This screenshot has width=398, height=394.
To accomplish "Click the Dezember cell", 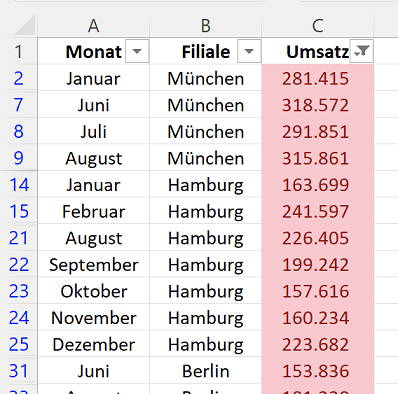I will coord(94,344).
